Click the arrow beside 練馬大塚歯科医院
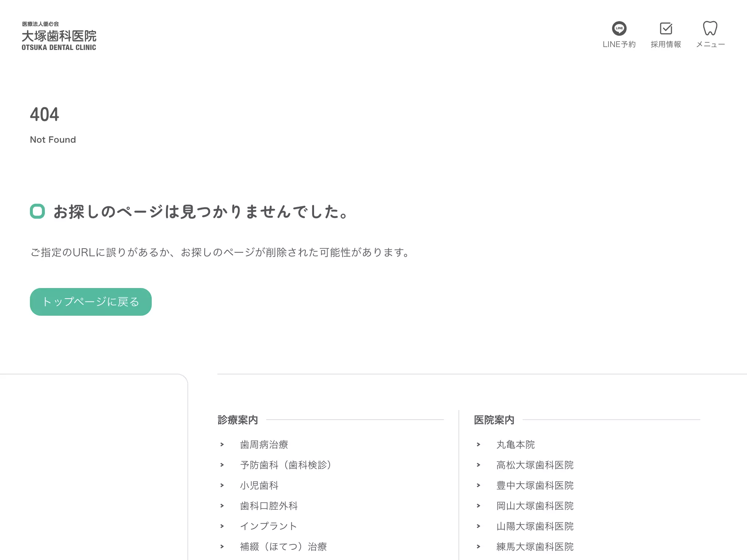747x560 pixels. 479,547
